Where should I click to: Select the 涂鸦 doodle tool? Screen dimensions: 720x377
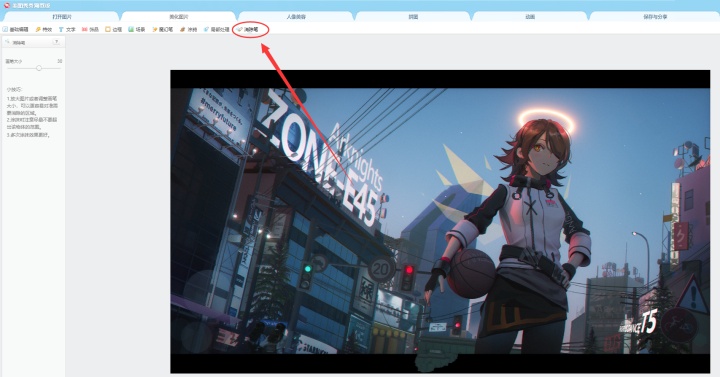coord(188,29)
